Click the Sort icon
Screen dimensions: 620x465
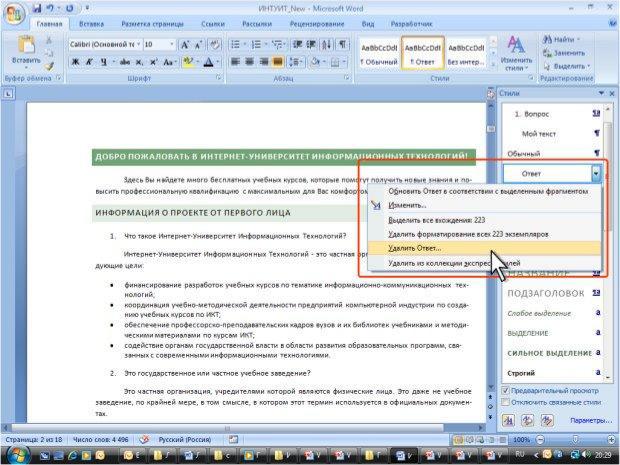click(327, 45)
